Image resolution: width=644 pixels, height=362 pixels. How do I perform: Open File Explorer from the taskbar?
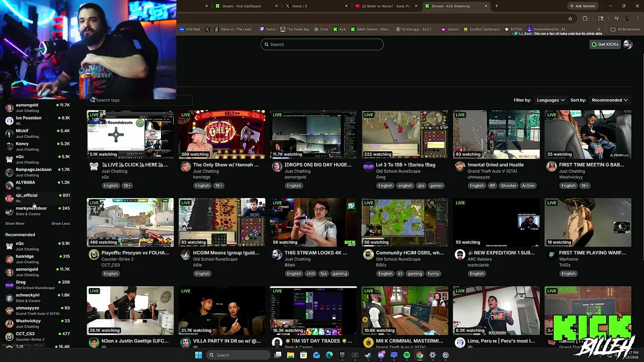[x=290, y=355]
